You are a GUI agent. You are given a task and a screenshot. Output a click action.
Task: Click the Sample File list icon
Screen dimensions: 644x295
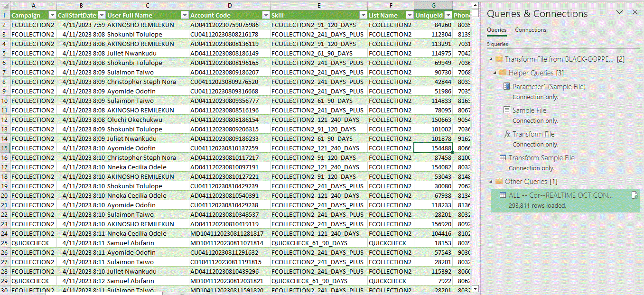pyautogui.click(x=506, y=111)
